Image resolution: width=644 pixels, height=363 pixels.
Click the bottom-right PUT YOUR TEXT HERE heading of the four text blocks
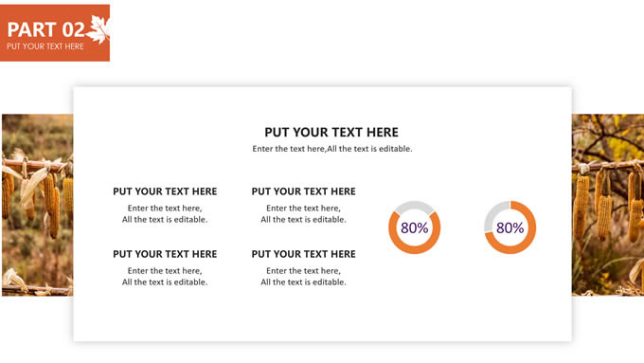tap(303, 254)
